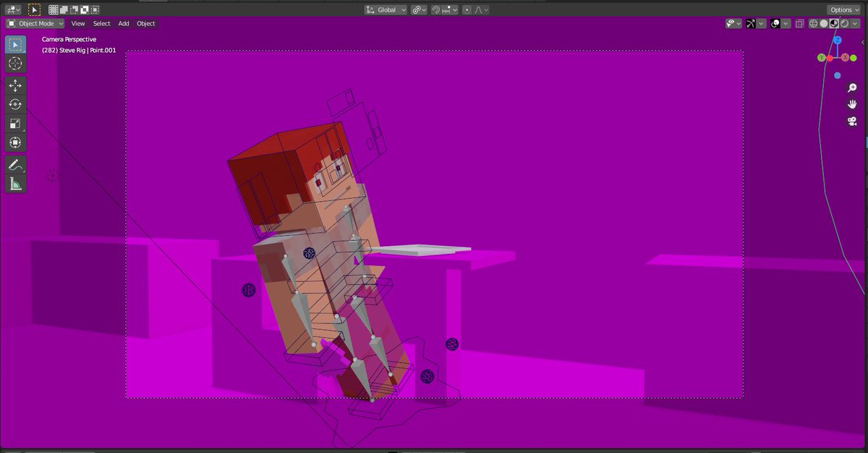Viewport: 868px width, 453px height.
Task: Activate the Transform tool
Action: (16, 142)
